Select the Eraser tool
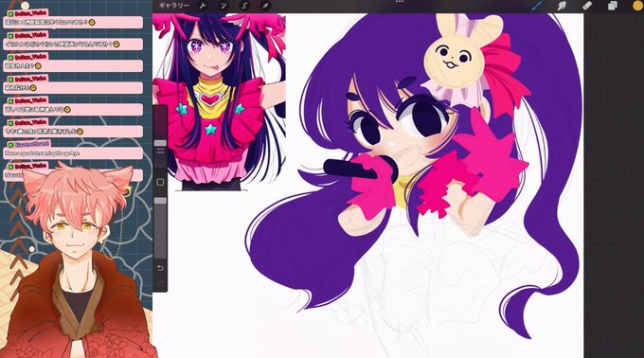 pos(587,6)
